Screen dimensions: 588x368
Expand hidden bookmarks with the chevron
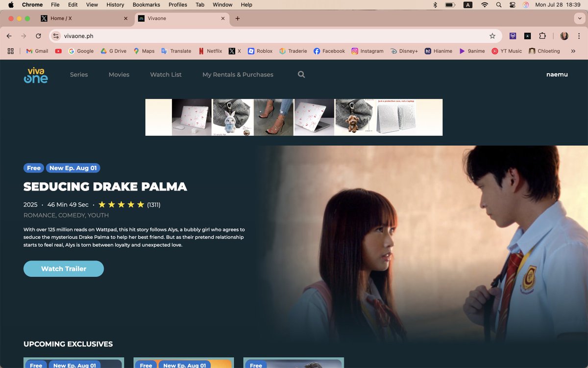pos(573,51)
